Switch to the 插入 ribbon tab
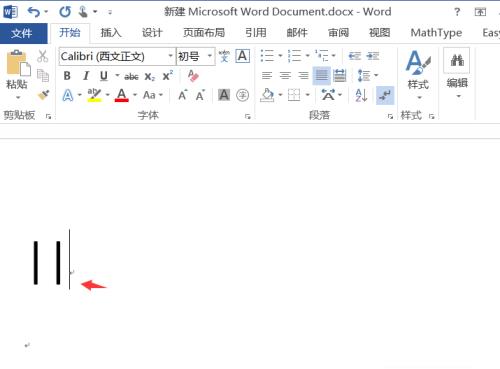Screen dimensions: 500x369 pos(111,33)
